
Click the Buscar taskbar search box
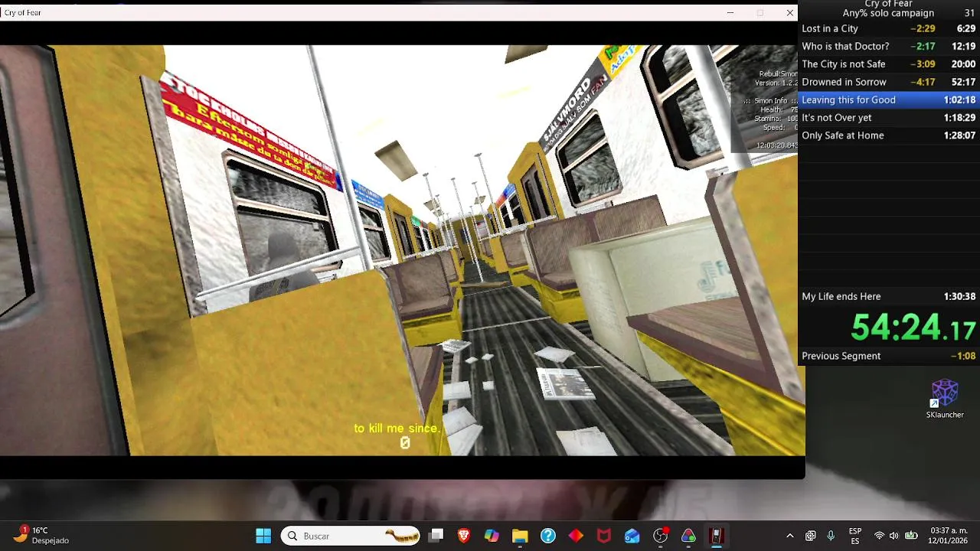[351, 536]
